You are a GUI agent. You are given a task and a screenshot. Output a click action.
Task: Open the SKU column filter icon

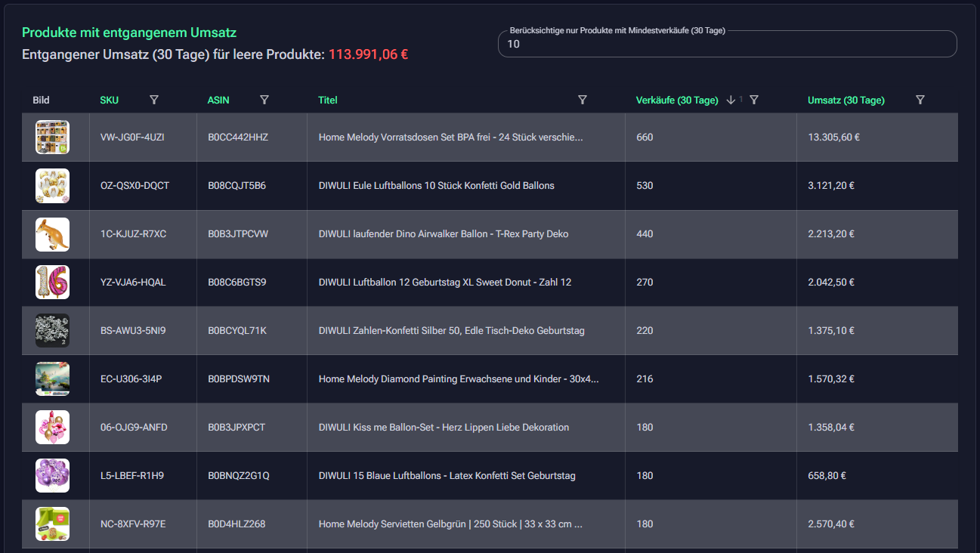(154, 100)
